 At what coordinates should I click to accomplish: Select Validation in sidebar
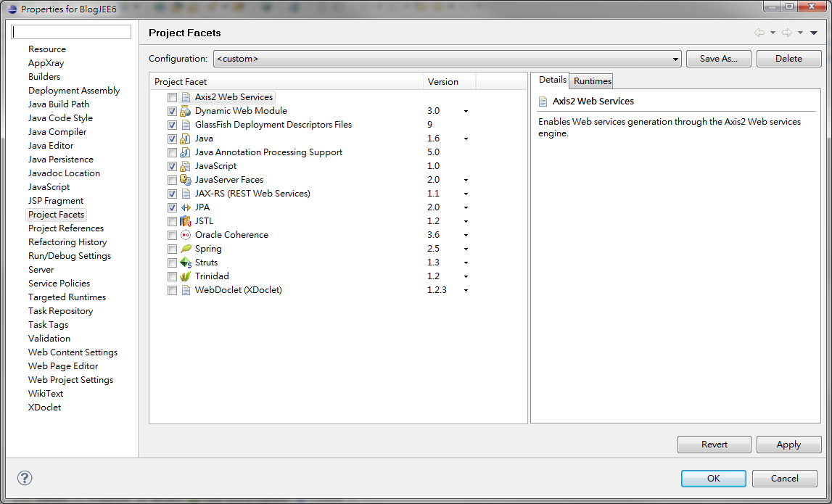point(49,339)
